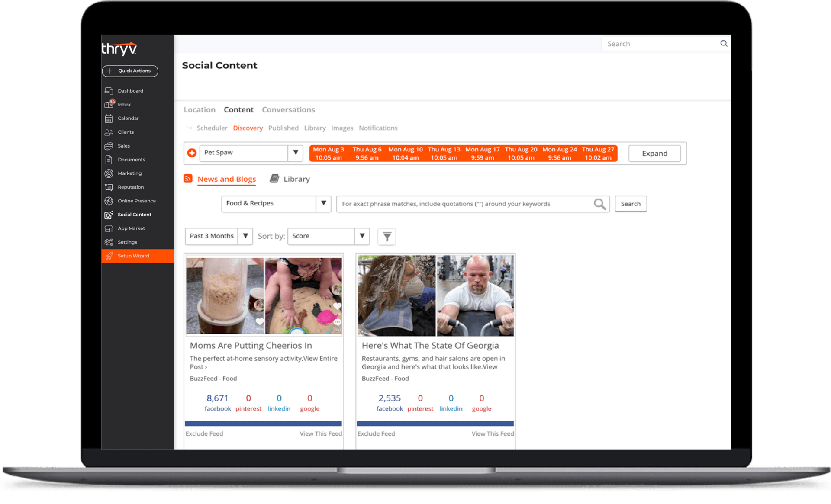Open the Past 3 Months dropdown
Viewport: 831px width, 504px height.
tap(245, 236)
